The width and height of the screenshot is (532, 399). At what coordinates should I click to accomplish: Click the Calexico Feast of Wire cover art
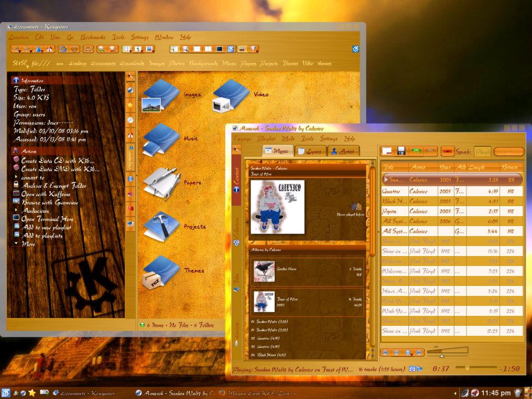tap(277, 207)
